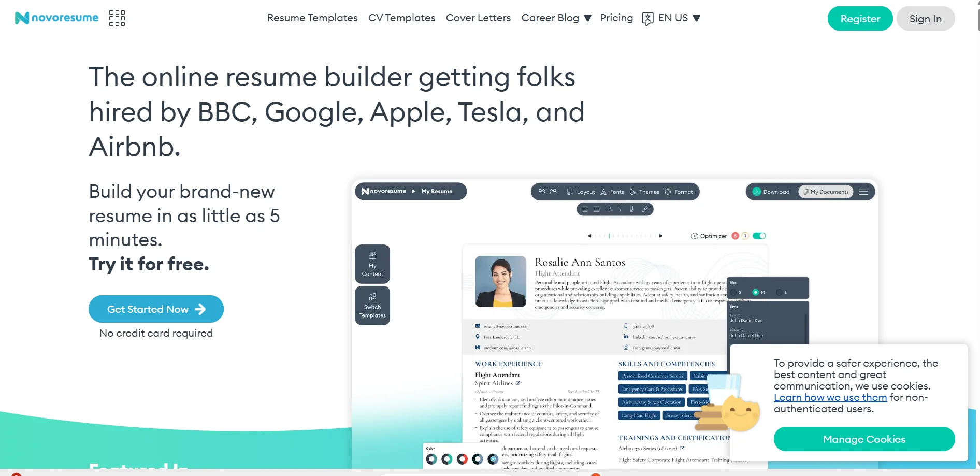Pick the red-accent color swatch

462,459
